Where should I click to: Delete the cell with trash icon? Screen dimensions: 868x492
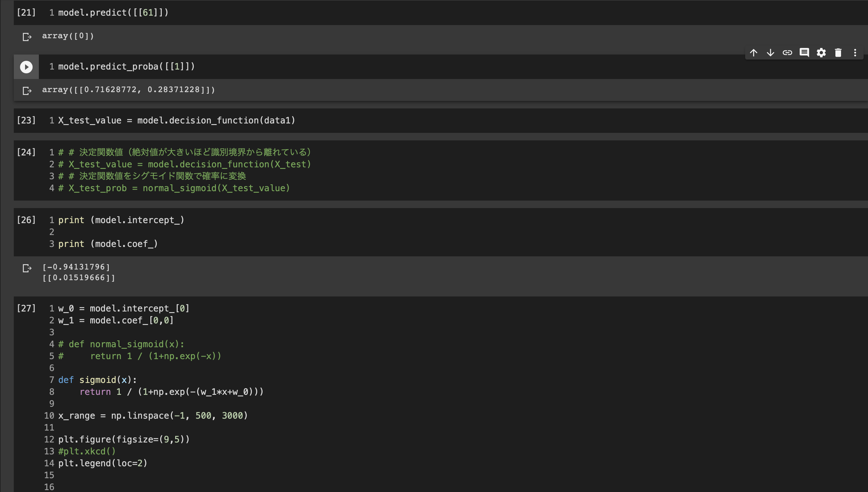[838, 53]
